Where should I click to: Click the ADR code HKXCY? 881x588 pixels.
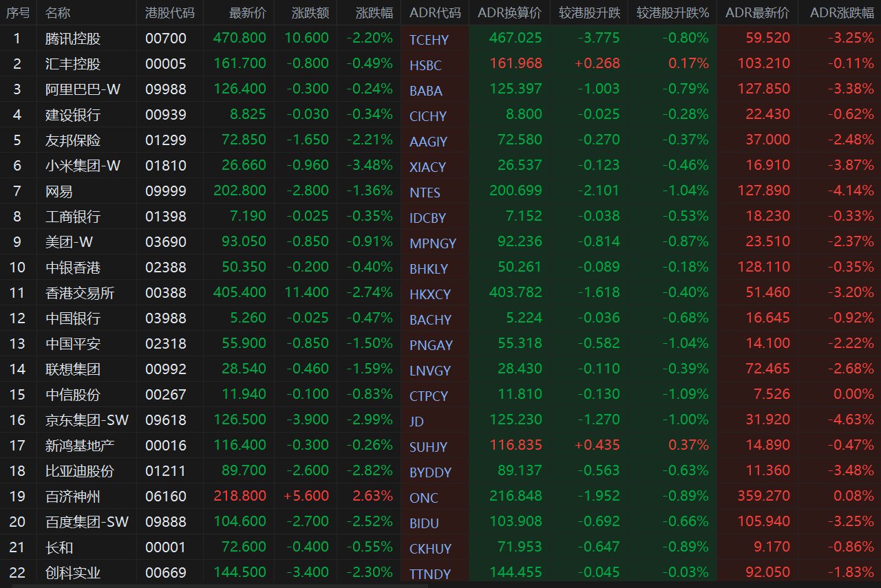(430, 294)
